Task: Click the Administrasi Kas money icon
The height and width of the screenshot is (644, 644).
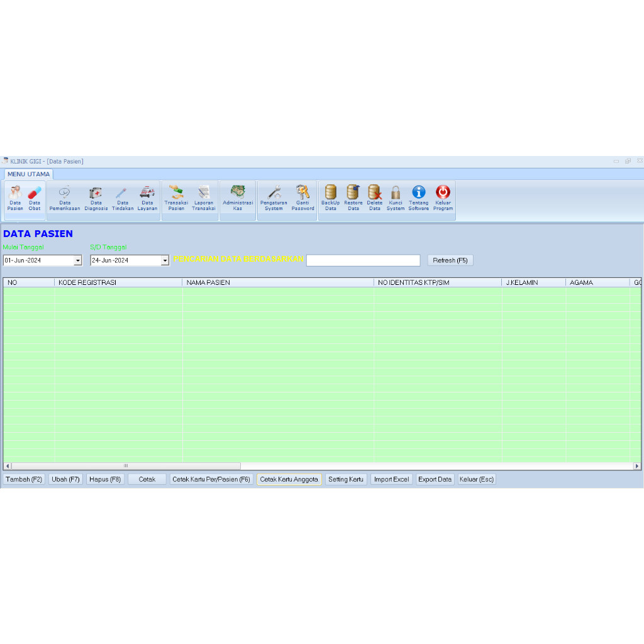Action: [238, 192]
